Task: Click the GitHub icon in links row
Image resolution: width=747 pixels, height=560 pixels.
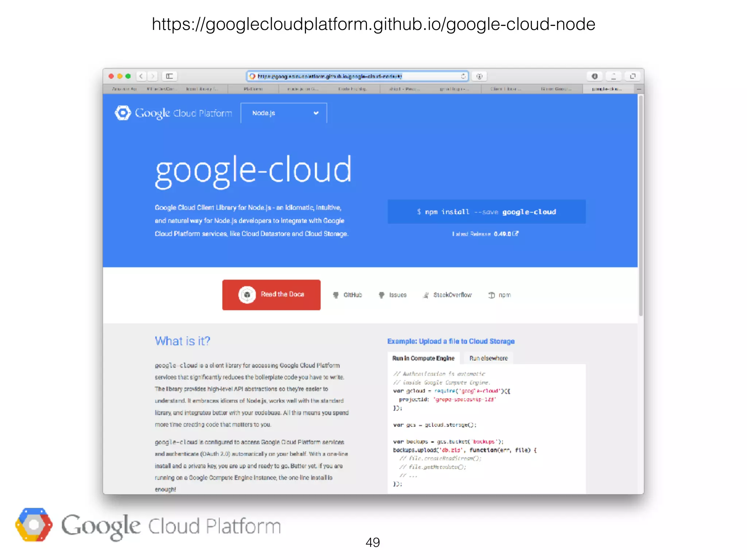Action: [x=336, y=295]
